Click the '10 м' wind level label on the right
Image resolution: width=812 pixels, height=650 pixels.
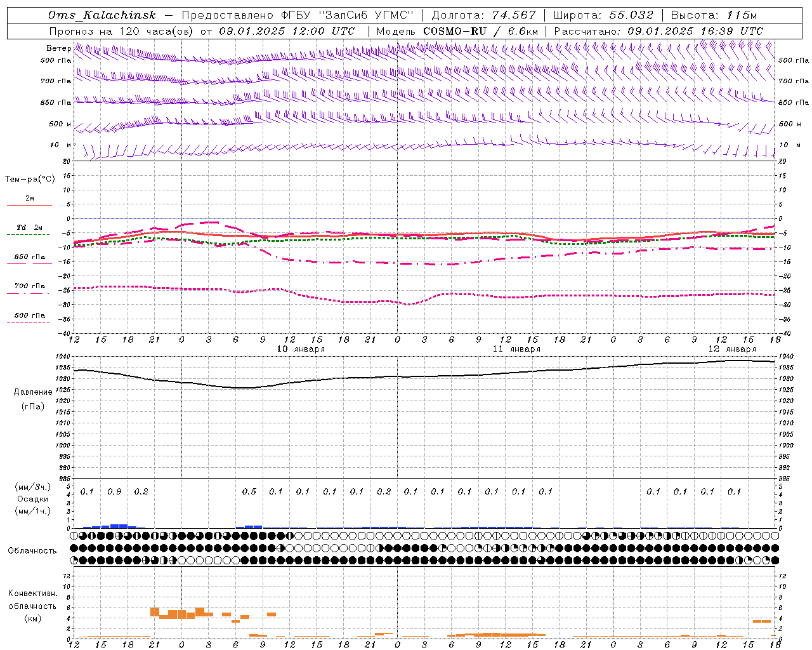click(x=790, y=145)
